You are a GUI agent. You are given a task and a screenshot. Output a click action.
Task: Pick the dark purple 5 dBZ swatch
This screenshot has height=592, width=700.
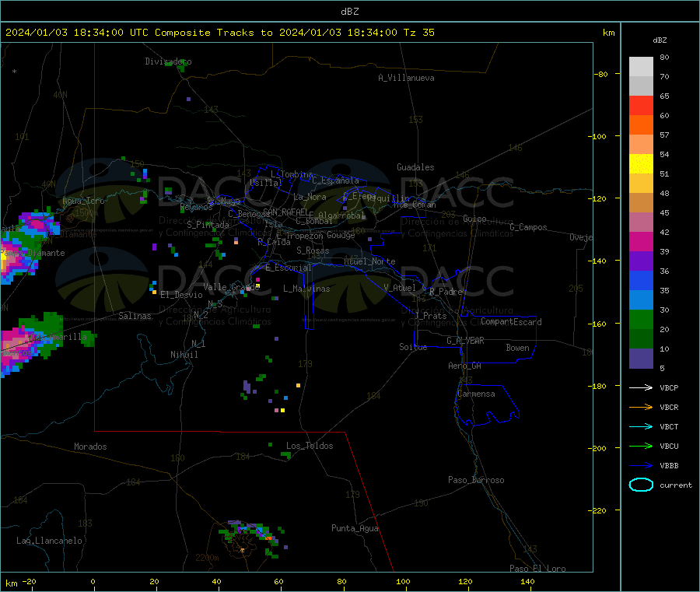click(641, 359)
